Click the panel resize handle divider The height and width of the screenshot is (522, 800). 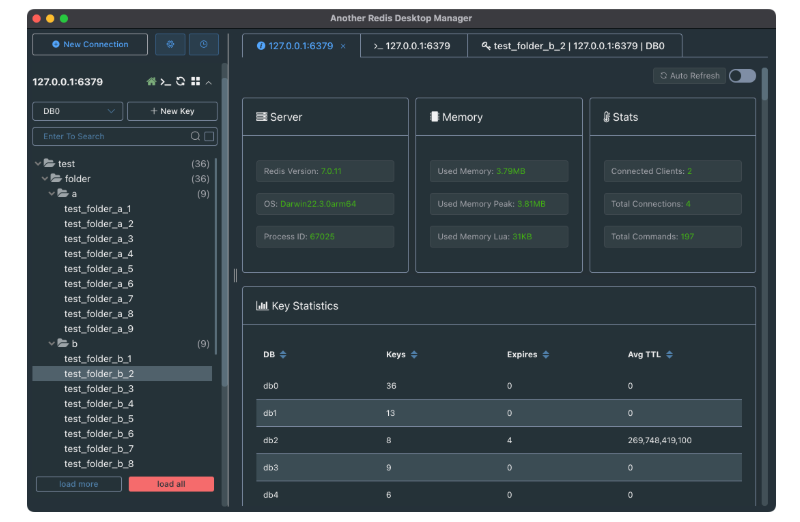[x=235, y=276]
